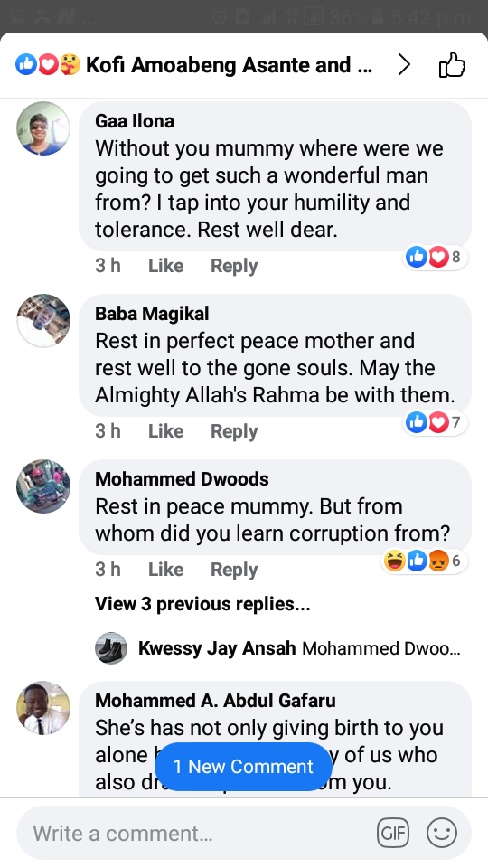Open the GIF picker icon
Image resolution: width=488 pixels, height=868 pixels.
pyautogui.click(x=393, y=833)
